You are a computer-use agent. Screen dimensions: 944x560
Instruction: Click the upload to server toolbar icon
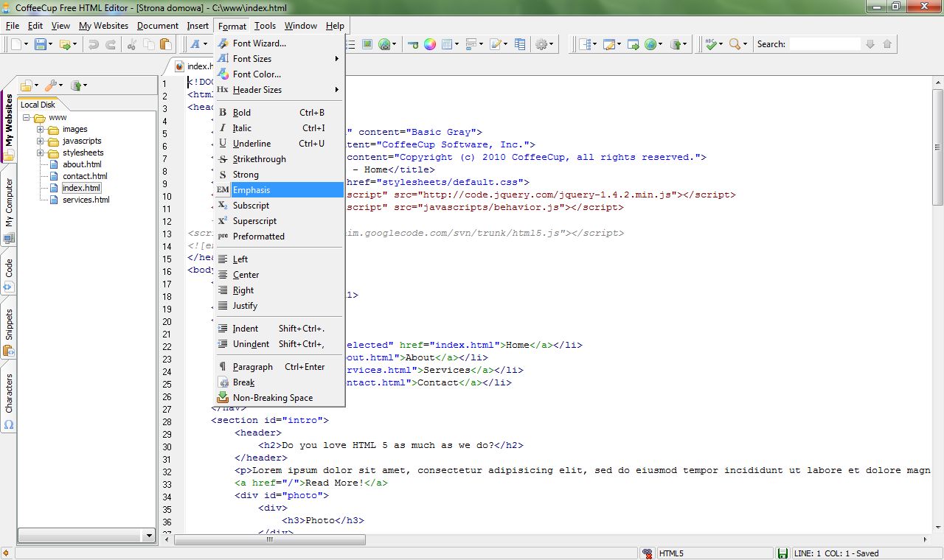(676, 44)
